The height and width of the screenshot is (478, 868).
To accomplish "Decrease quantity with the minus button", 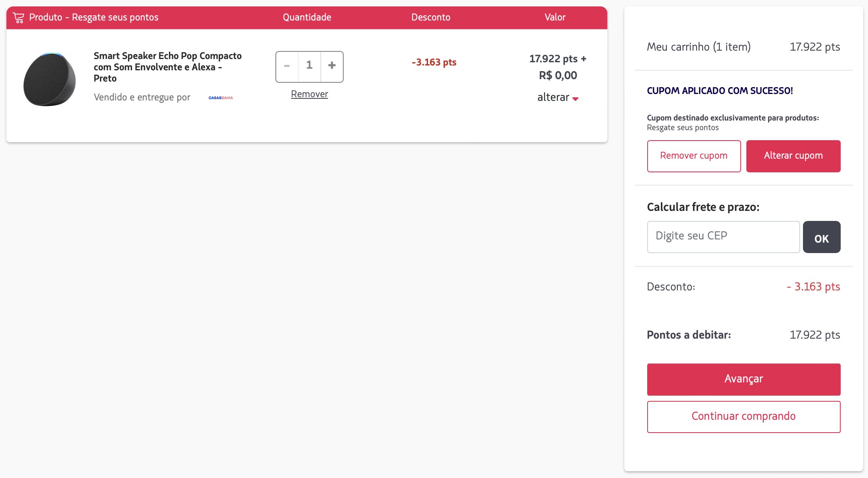I will pyautogui.click(x=287, y=66).
